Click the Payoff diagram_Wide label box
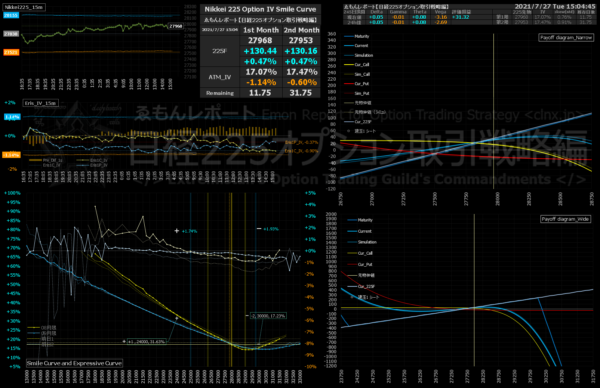The height and width of the screenshot is (388, 600). 565,219
